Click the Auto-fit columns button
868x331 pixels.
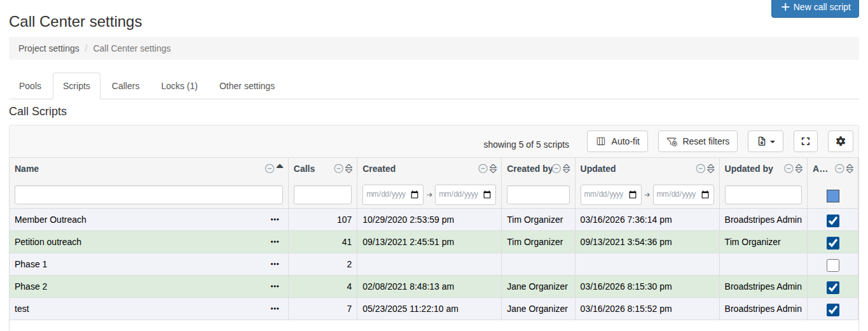click(x=617, y=141)
